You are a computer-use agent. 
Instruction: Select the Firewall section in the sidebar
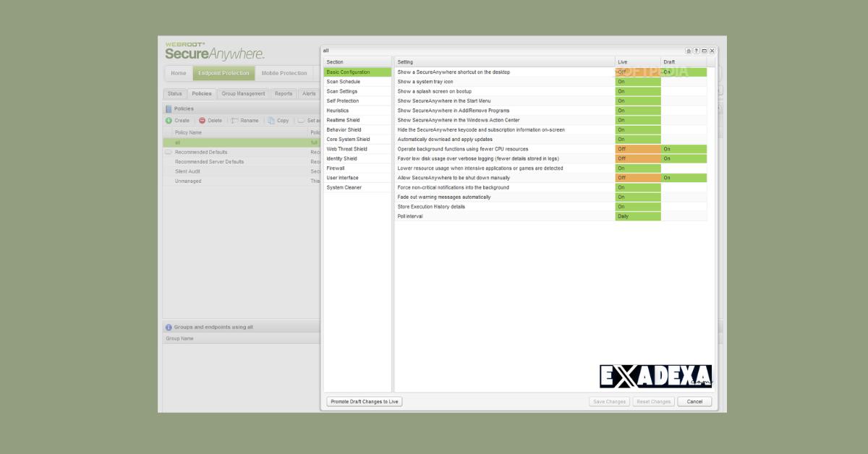pos(335,168)
